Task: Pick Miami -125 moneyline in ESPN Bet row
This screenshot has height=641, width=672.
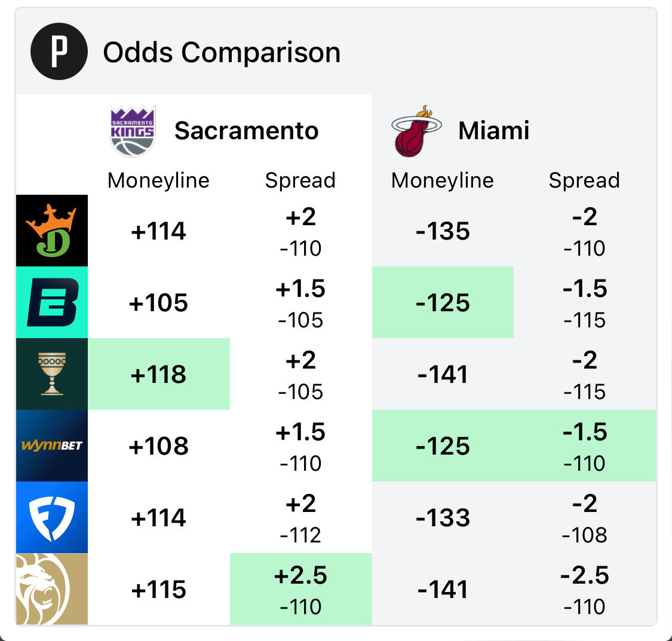Action: click(x=443, y=303)
